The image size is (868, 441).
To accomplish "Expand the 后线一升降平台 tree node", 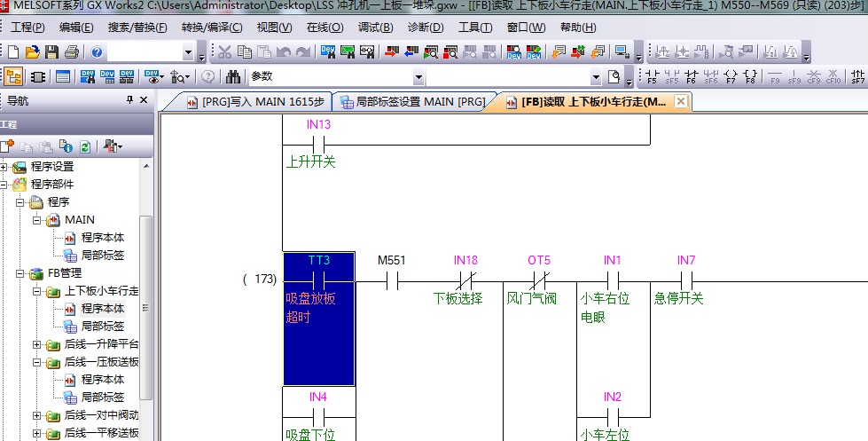I will tap(36, 344).
